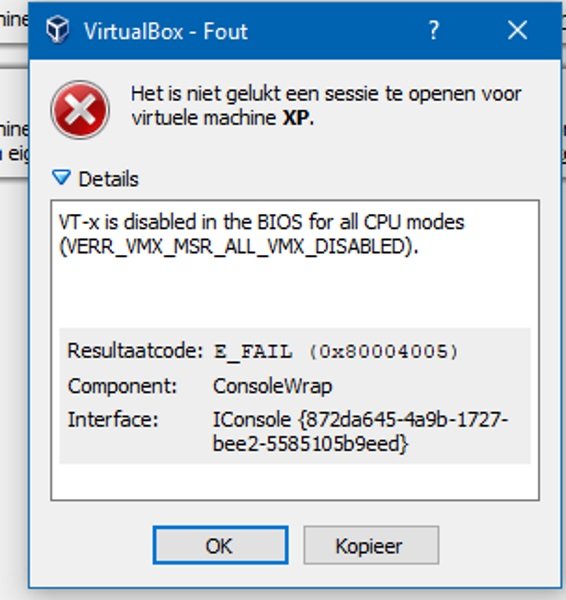This screenshot has height=600, width=566.
Task: Click the 'Het is niet gelukt' message
Action: click(x=326, y=106)
